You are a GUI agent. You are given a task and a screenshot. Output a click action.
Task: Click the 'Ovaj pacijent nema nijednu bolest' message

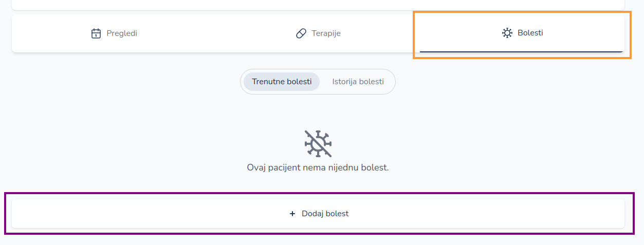318,167
